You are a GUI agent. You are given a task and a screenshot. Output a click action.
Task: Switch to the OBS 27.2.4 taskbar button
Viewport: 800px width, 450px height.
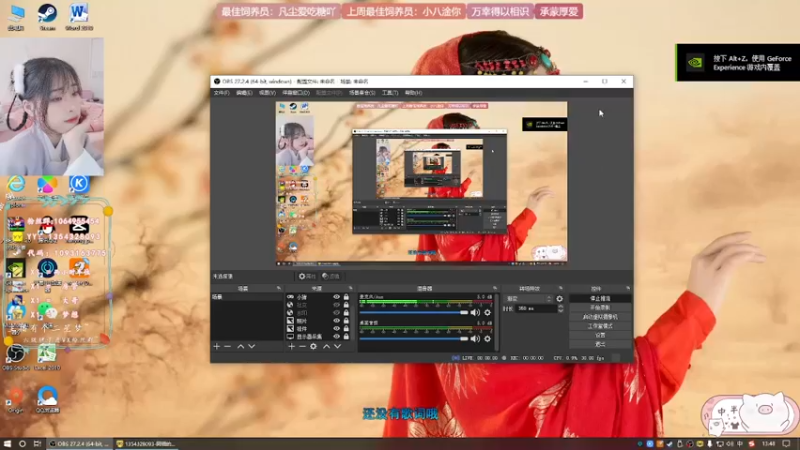click(80, 444)
